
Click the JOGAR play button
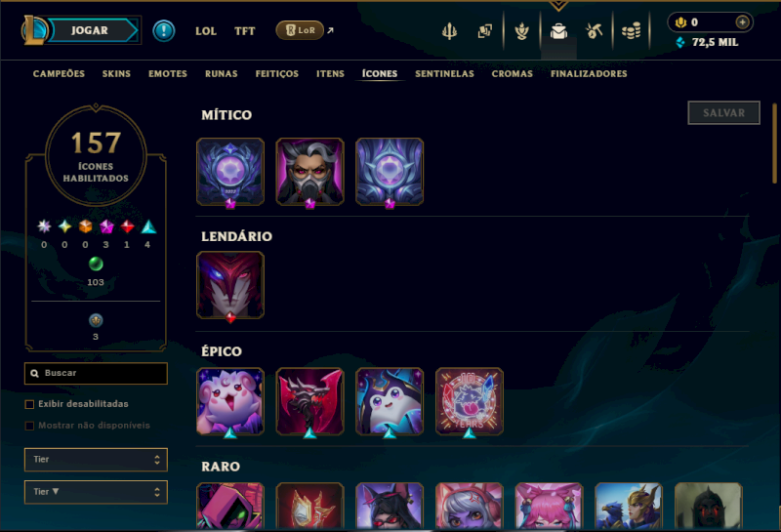tap(90, 30)
